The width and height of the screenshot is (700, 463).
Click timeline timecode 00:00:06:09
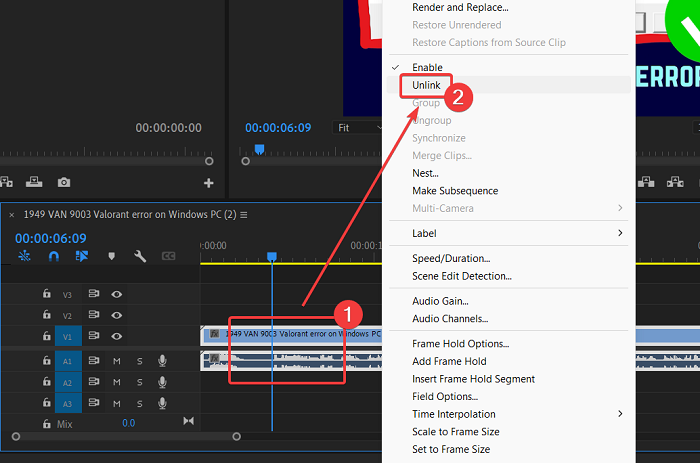pyautogui.click(x=51, y=238)
